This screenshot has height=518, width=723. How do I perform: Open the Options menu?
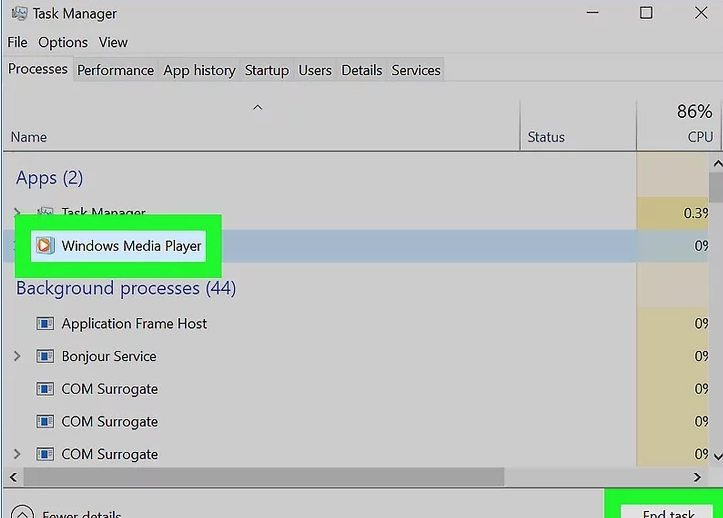click(x=63, y=42)
